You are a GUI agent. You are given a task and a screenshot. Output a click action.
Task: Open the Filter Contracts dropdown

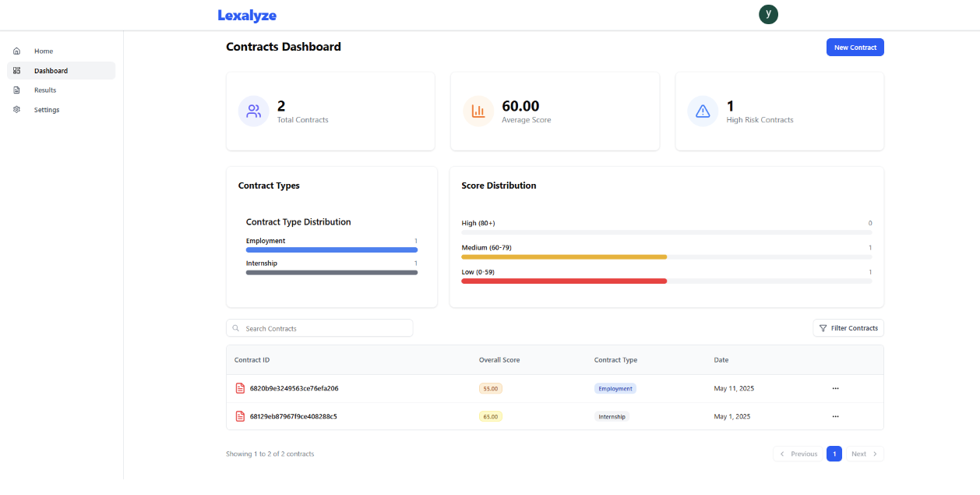click(x=848, y=327)
